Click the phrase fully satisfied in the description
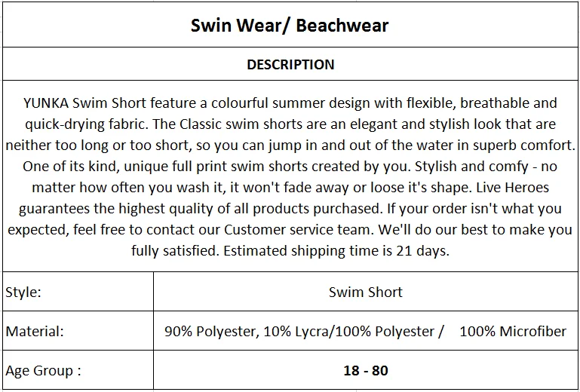Screen dimensions: 580x392 [x=176, y=252]
